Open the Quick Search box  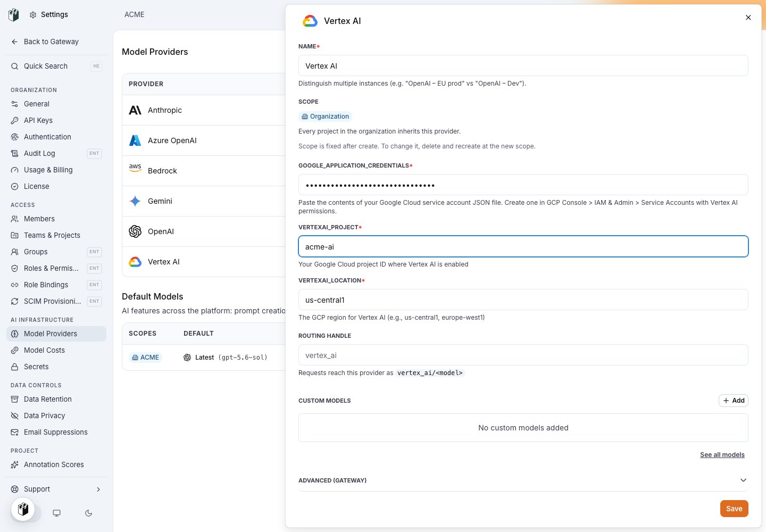click(56, 66)
